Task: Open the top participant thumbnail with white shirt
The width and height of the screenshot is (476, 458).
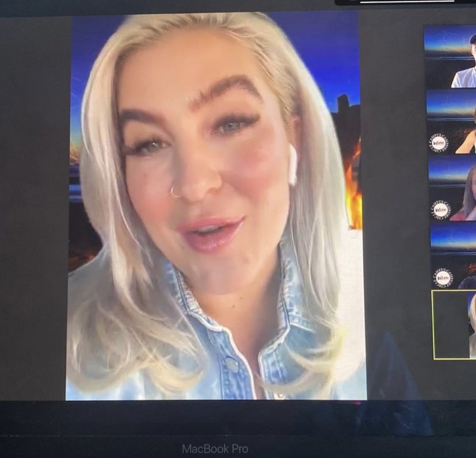Action: (450, 57)
